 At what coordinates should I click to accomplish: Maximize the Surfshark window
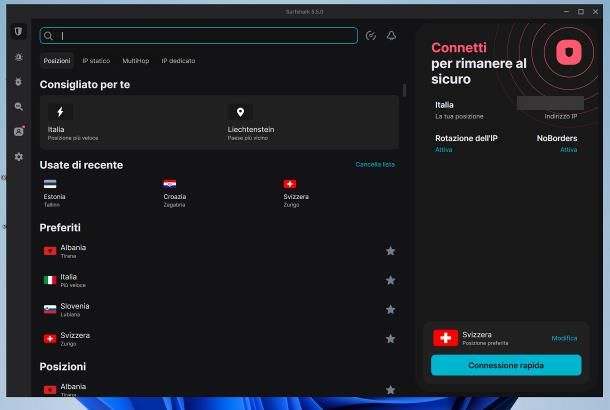pyautogui.click(x=580, y=12)
